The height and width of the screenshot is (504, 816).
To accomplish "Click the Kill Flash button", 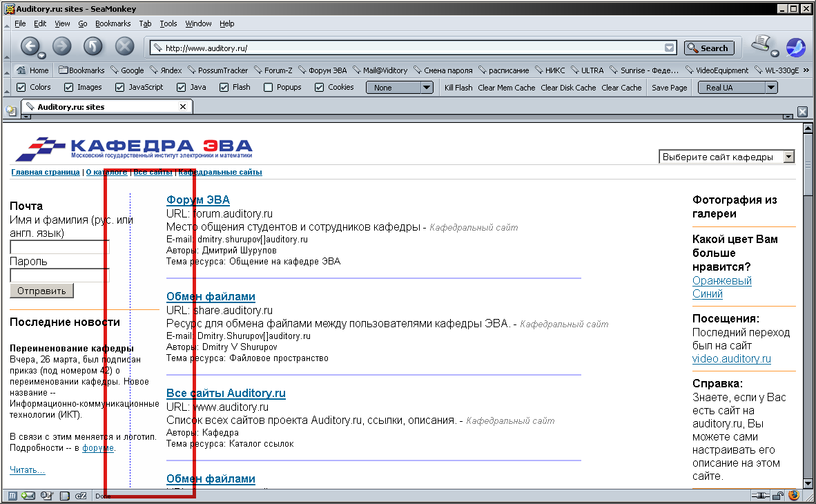I will pyautogui.click(x=458, y=88).
